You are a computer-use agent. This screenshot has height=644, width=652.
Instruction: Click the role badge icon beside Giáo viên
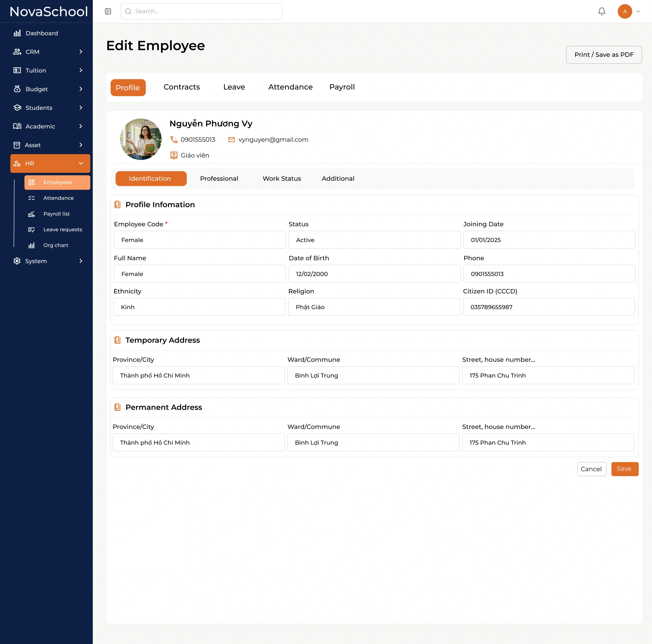tap(174, 155)
